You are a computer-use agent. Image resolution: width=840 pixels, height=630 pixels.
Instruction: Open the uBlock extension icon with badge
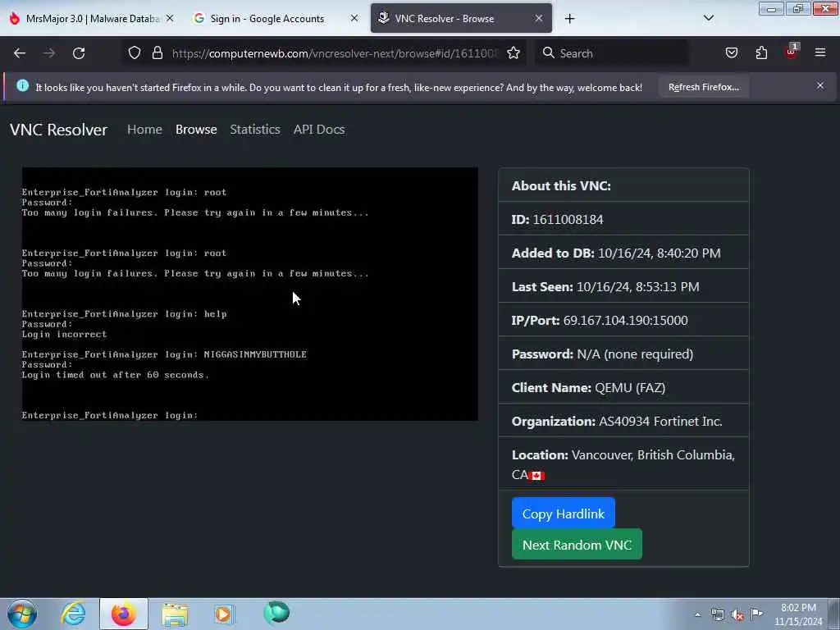[792, 52]
